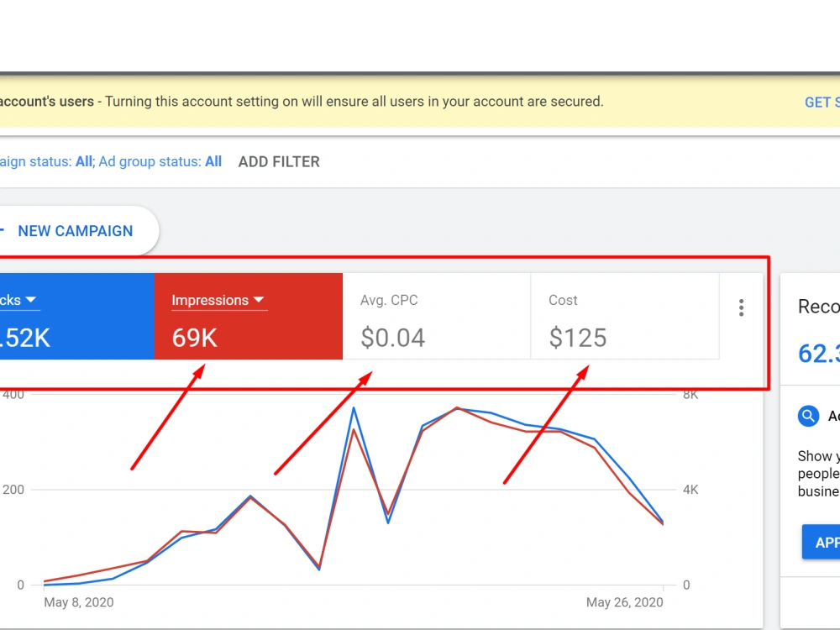Click the 4K right axis label
The height and width of the screenshot is (630, 840).
[x=690, y=490]
